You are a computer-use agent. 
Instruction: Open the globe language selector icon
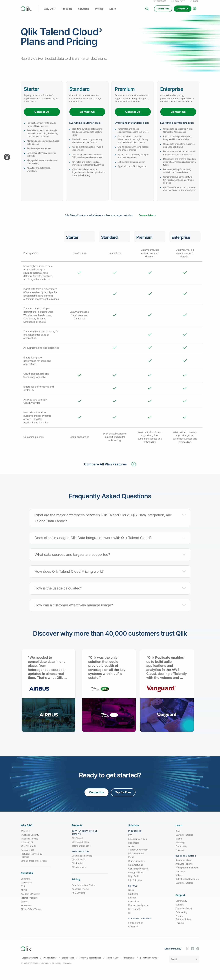(x=195, y=9)
